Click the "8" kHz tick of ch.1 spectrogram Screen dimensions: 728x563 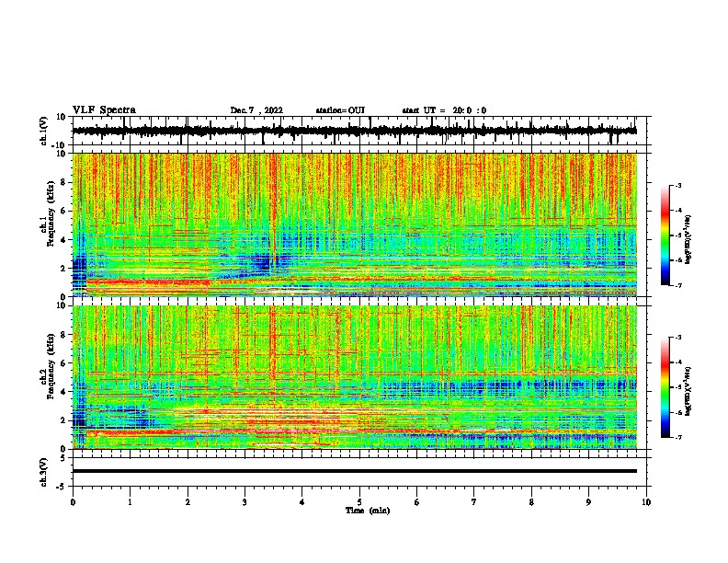pyautogui.click(x=63, y=182)
